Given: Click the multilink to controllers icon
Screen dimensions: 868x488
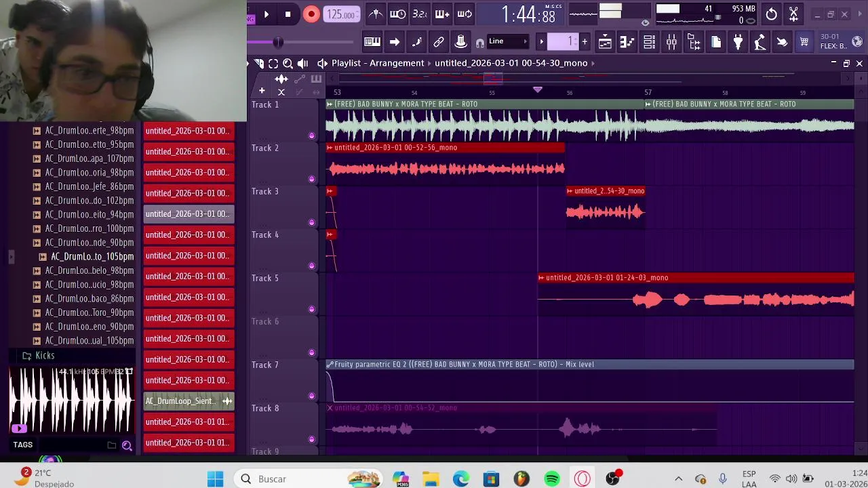Looking at the screenshot, I should [460, 42].
